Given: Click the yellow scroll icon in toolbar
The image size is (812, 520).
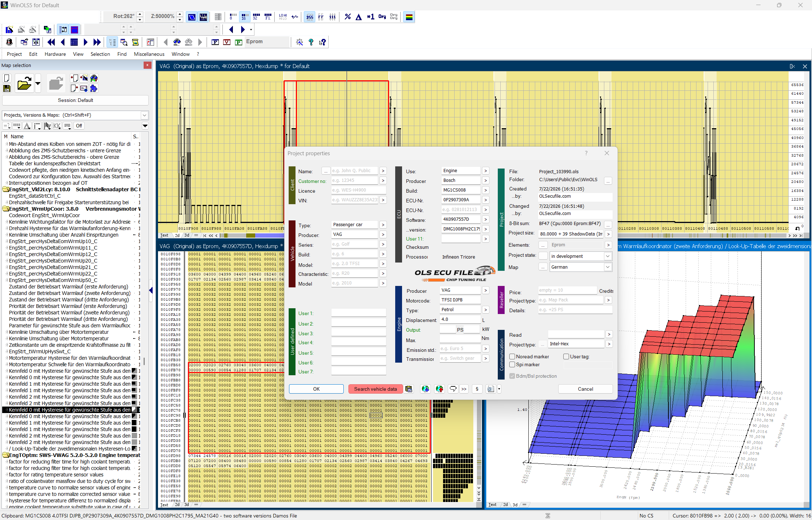Looking at the screenshot, I should pyautogui.click(x=135, y=42).
